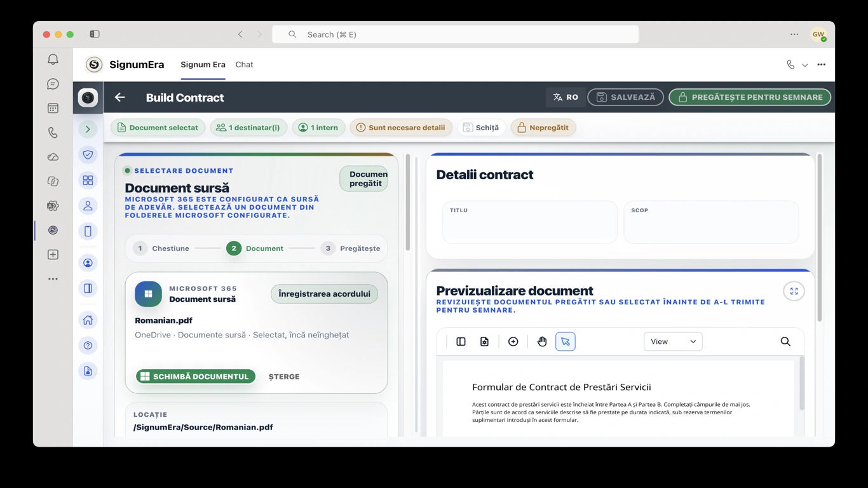Search within the document preview
The height and width of the screenshot is (488, 868).
(785, 342)
